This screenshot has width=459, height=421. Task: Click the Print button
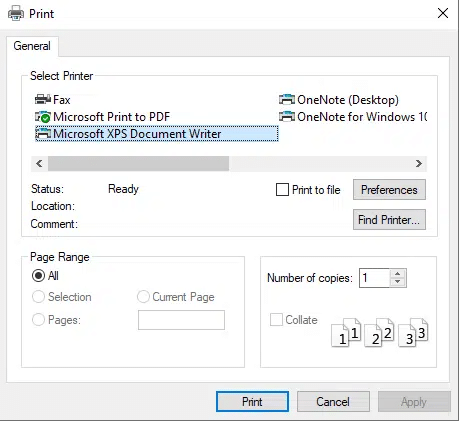click(252, 402)
